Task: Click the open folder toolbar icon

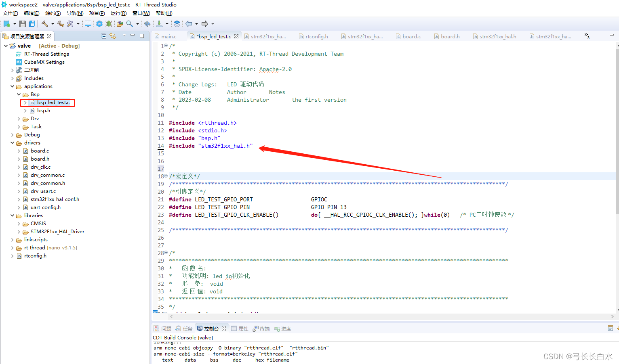Action: point(120,24)
